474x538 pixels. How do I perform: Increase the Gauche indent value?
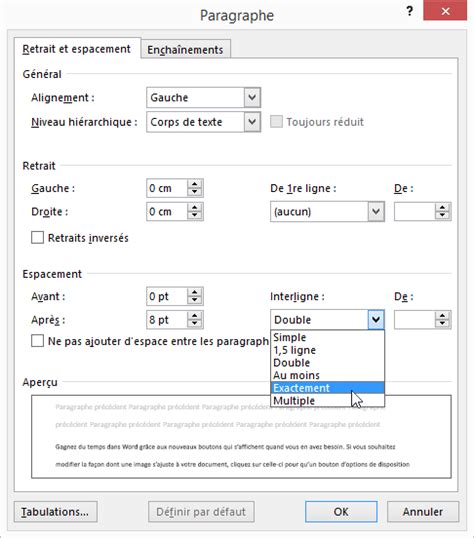click(195, 184)
